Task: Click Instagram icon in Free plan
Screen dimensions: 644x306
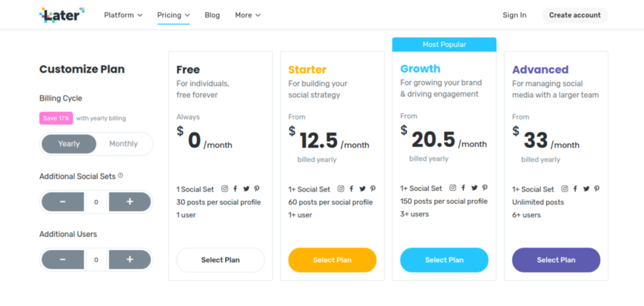Action: [x=225, y=189]
